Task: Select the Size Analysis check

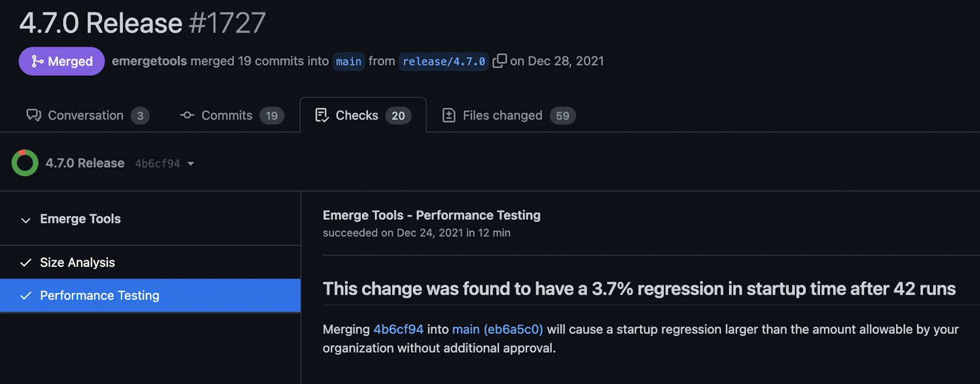Action: tap(77, 262)
